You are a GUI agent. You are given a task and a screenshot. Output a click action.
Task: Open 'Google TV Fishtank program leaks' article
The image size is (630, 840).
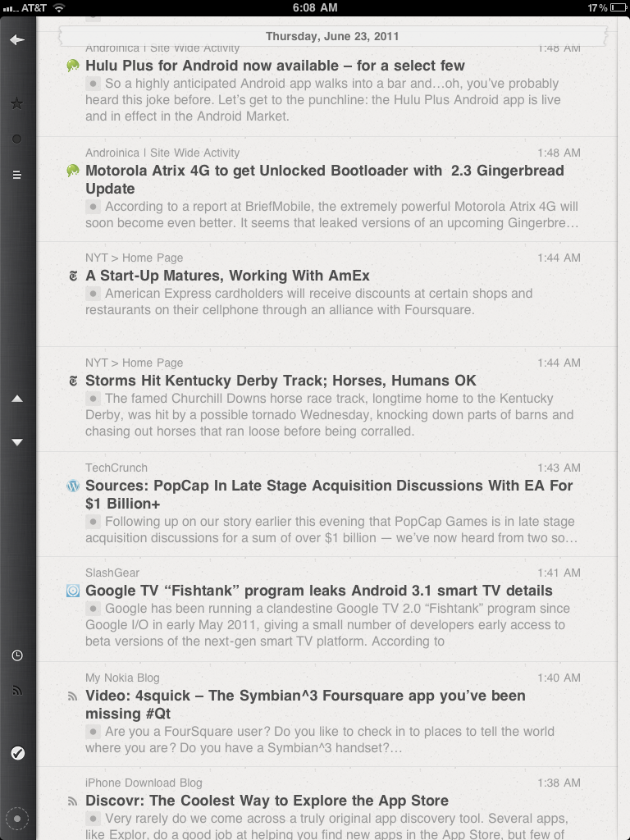319,591
